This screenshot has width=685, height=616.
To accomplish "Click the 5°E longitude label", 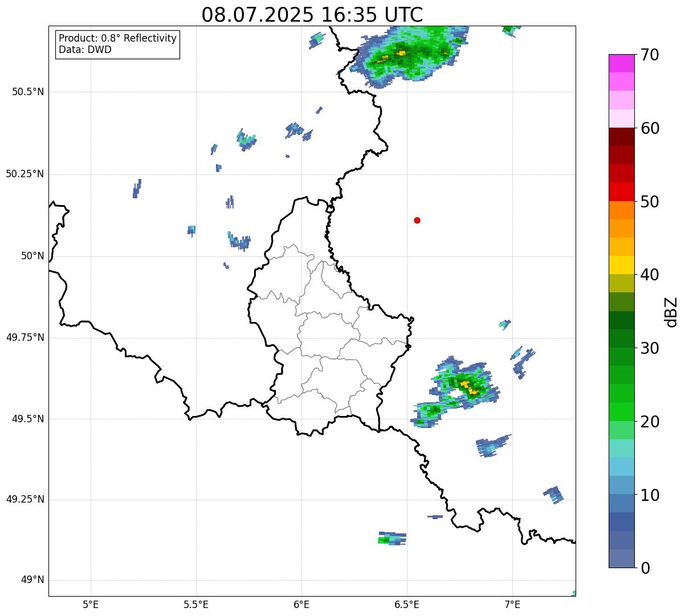I will click(x=91, y=604).
